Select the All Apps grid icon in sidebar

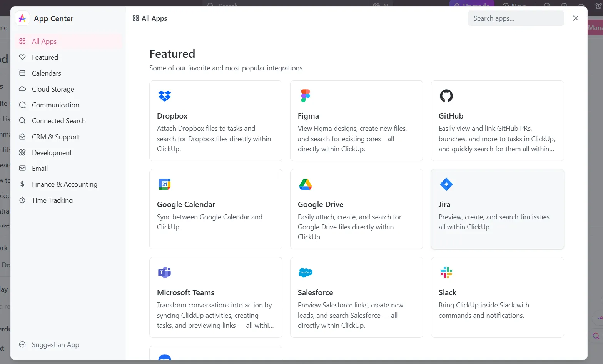(x=22, y=41)
